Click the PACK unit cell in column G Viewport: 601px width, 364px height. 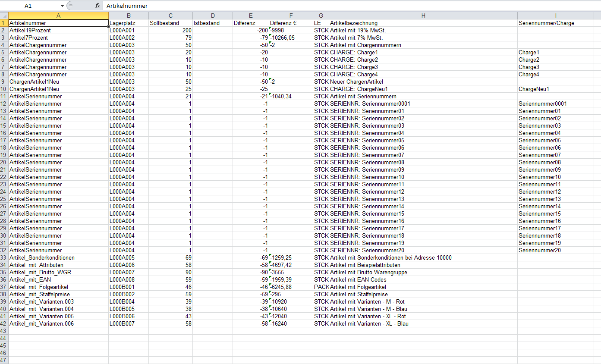[x=321, y=287]
